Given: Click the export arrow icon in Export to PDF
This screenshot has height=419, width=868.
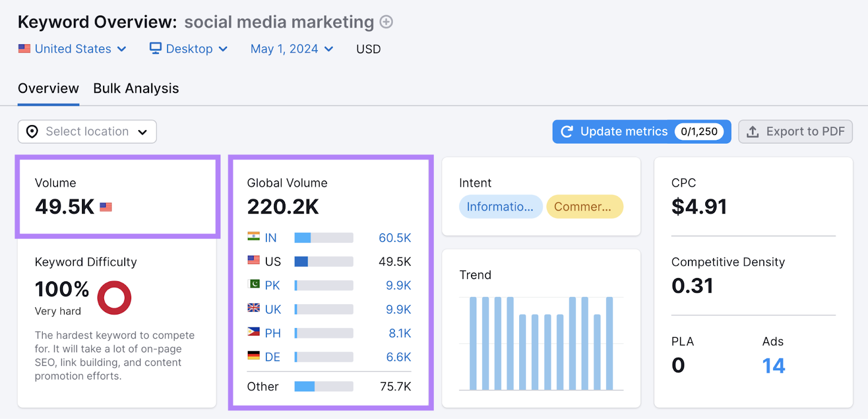Looking at the screenshot, I should point(754,131).
